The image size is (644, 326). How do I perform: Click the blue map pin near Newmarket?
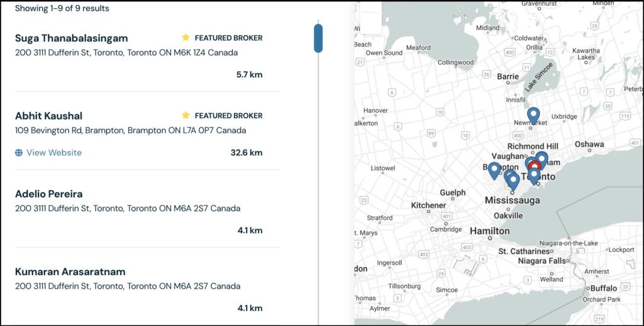click(x=533, y=116)
